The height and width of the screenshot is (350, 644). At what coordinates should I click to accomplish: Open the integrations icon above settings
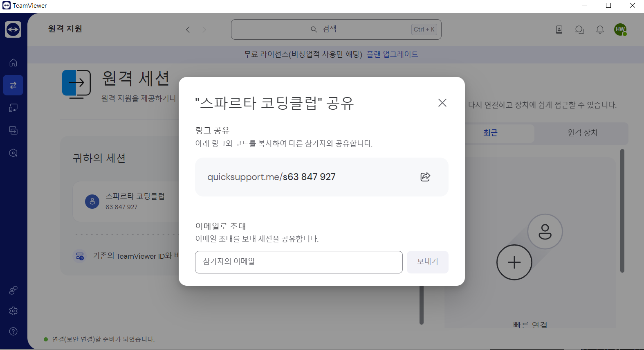(x=13, y=290)
